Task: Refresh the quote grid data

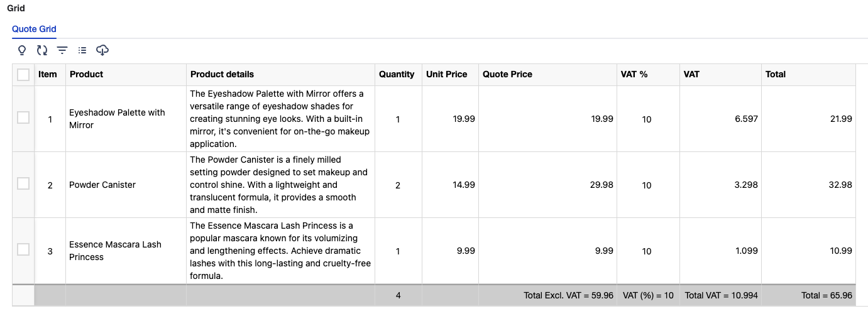Action: point(42,50)
